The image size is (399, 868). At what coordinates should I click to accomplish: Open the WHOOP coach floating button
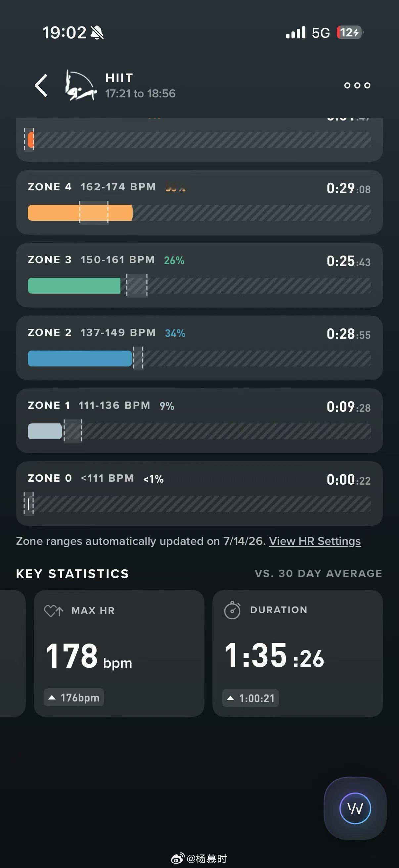click(355, 808)
